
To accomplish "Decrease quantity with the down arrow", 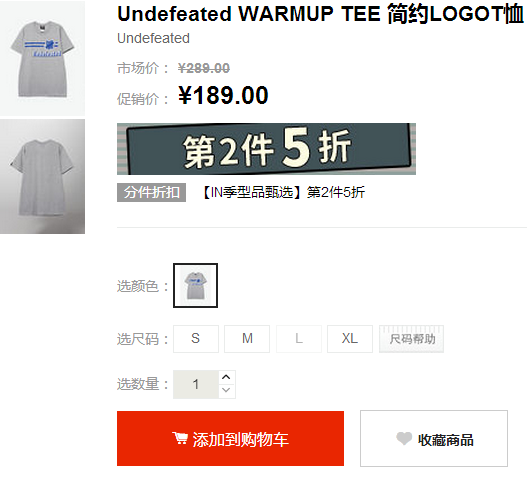I will pos(227,391).
